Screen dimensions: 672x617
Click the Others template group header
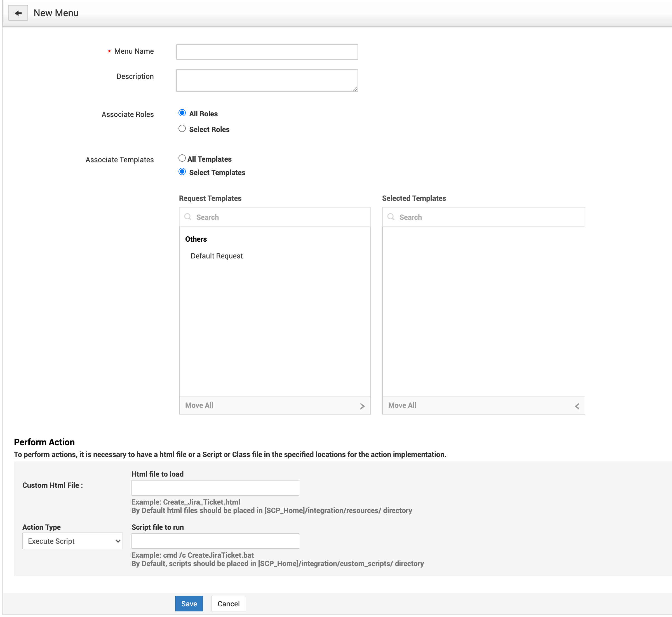[196, 239]
